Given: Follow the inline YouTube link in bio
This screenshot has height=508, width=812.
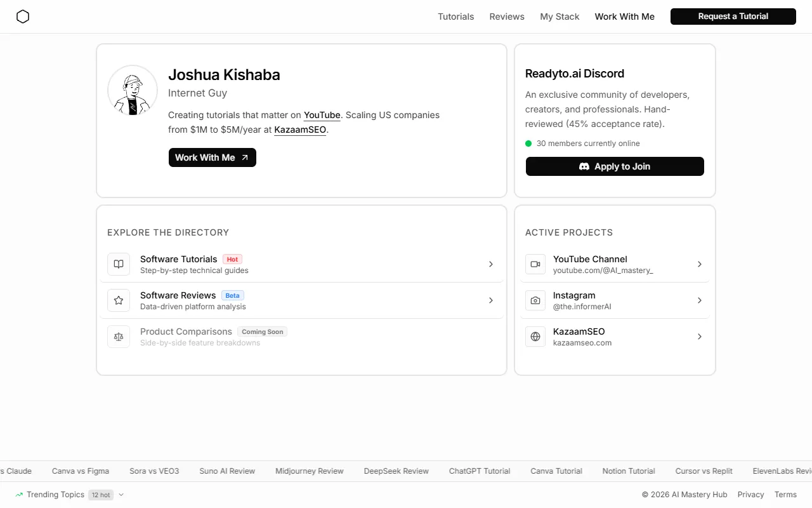Looking at the screenshot, I should [322, 116].
